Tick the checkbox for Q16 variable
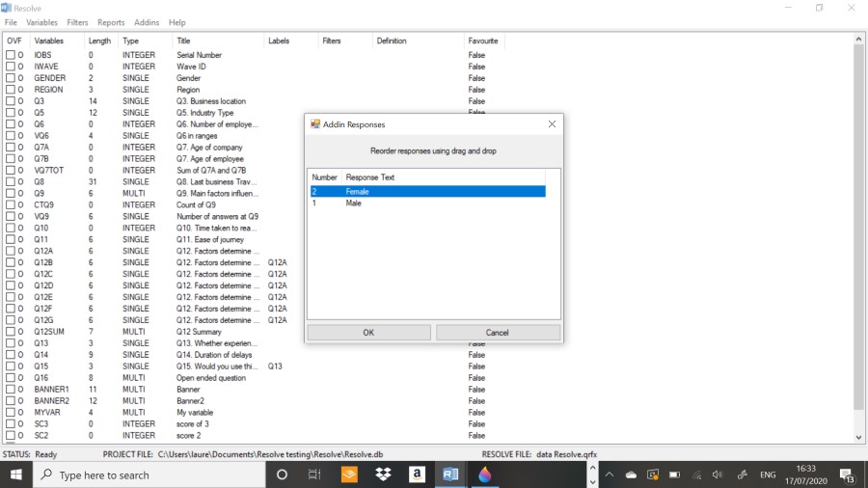The height and width of the screenshot is (488, 868). pyautogui.click(x=11, y=378)
